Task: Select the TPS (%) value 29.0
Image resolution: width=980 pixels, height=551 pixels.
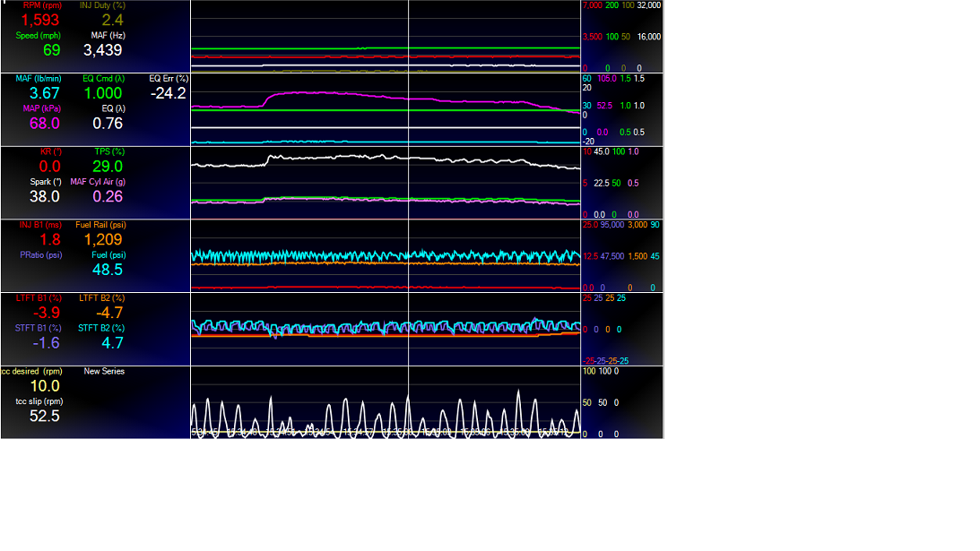Action: click(108, 167)
